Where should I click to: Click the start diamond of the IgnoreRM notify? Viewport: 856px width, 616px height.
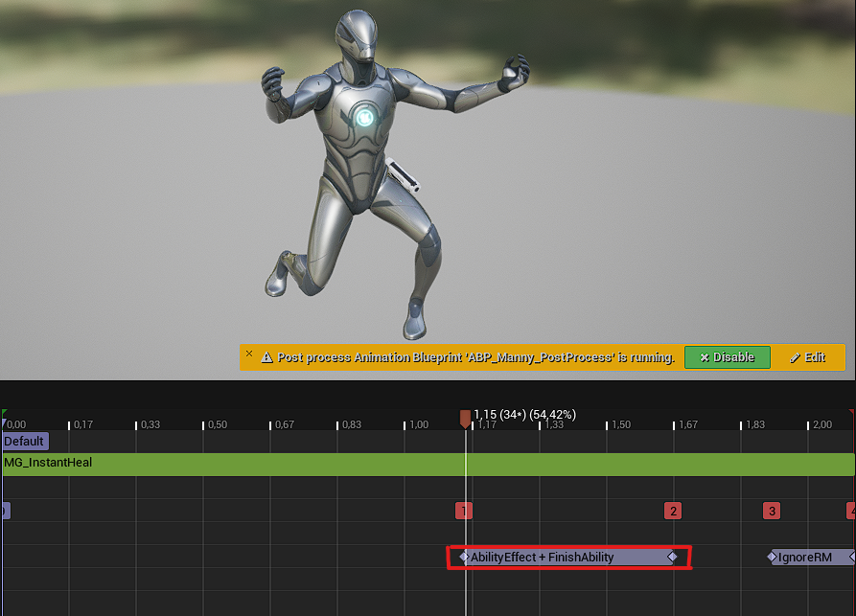(x=772, y=557)
